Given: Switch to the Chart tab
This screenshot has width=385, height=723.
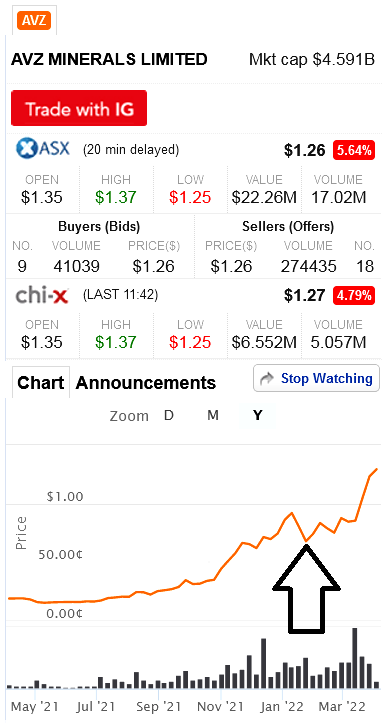Looking at the screenshot, I should coord(41,382).
